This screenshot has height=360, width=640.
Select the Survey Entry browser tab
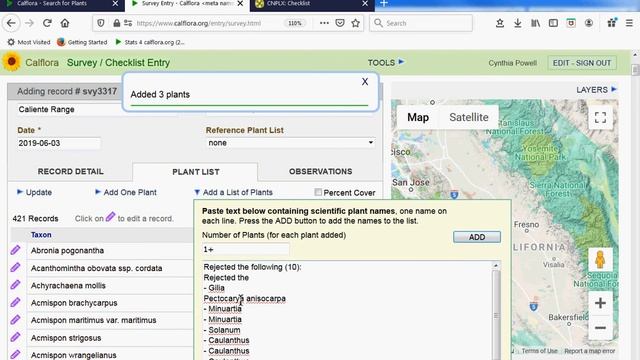pos(187,4)
